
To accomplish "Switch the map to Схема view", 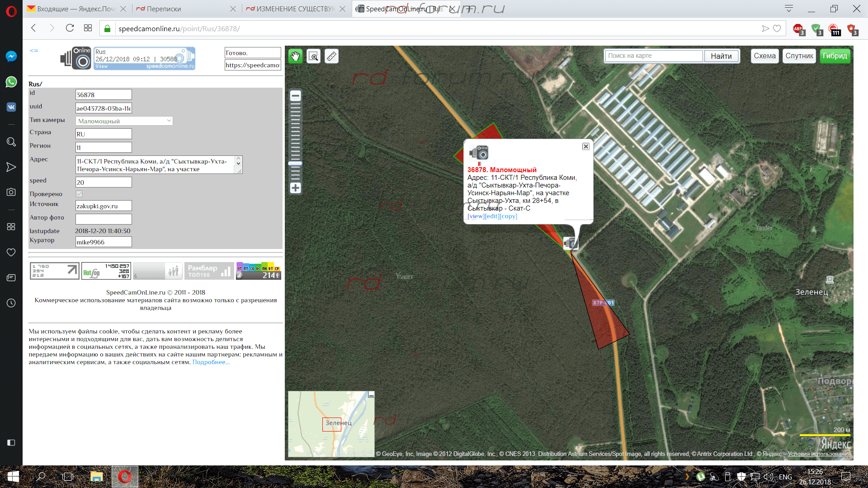I will pos(764,56).
